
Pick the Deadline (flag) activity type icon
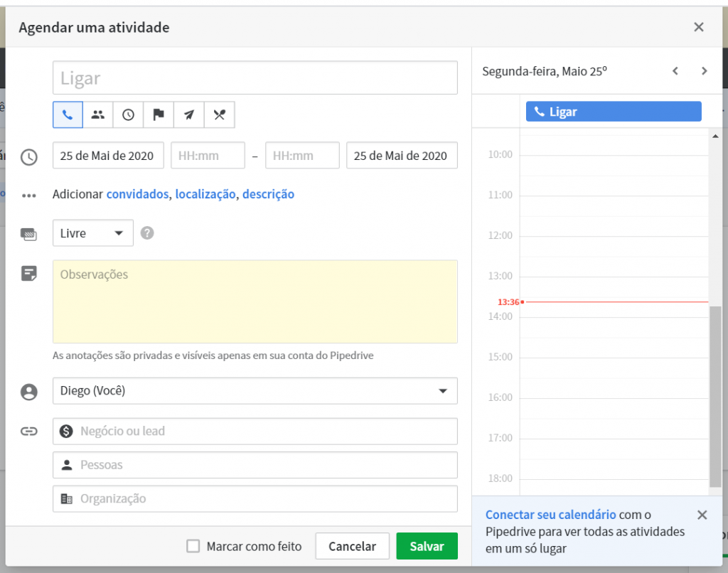(x=159, y=114)
